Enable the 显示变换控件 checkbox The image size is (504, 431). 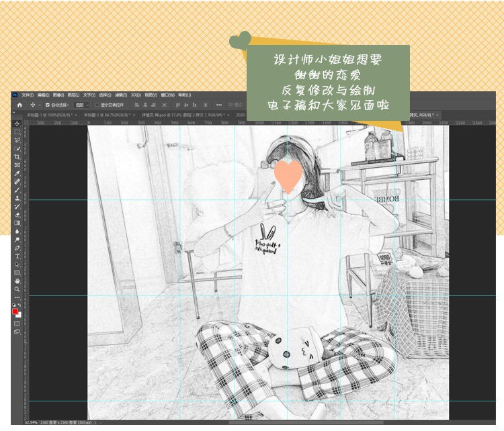click(97, 105)
